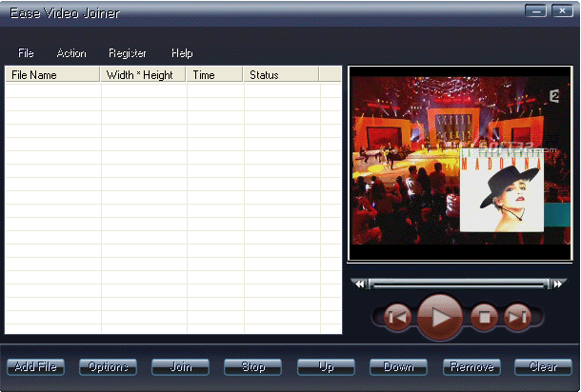Click the fast-forward double-arrow icon
This screenshot has height=392, width=581.
pyautogui.click(x=557, y=284)
